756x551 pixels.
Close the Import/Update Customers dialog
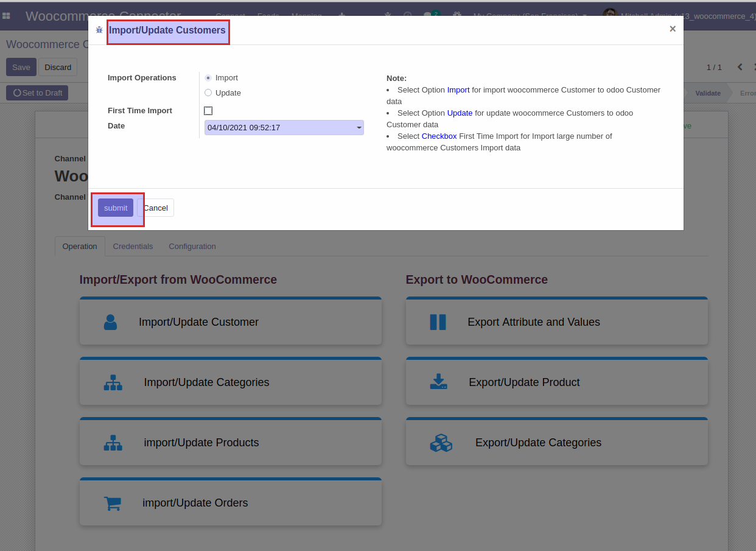click(673, 29)
